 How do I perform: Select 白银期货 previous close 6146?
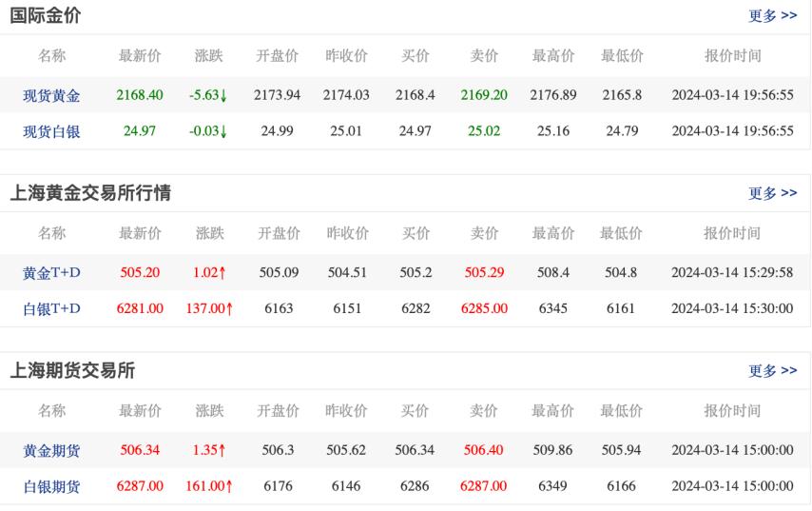tap(346, 486)
